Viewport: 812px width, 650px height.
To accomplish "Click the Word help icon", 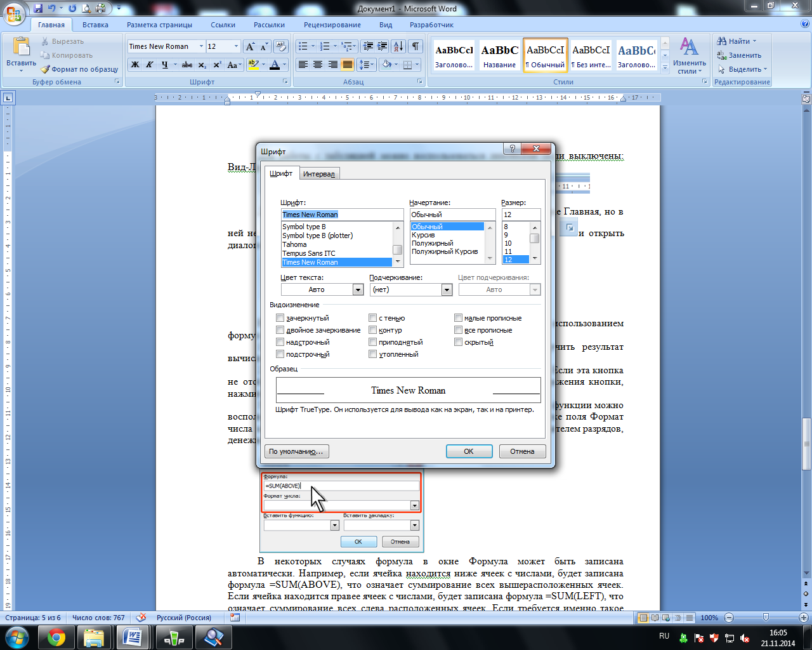I will (804, 24).
